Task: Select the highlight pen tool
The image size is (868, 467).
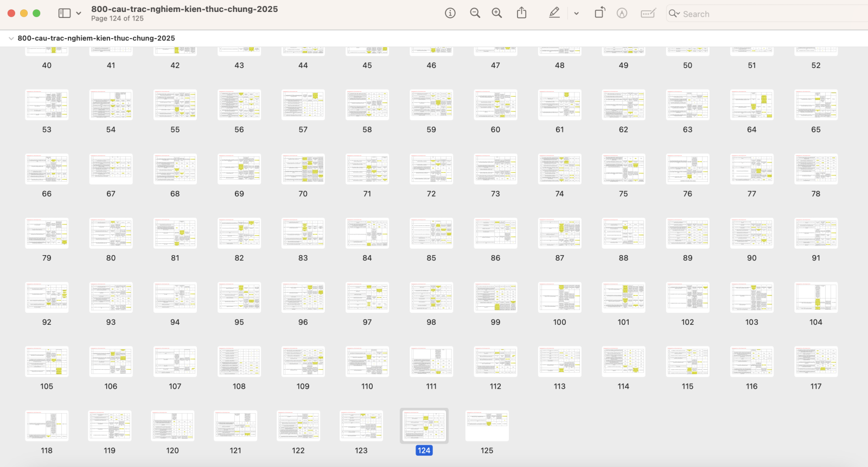Action: (x=554, y=14)
